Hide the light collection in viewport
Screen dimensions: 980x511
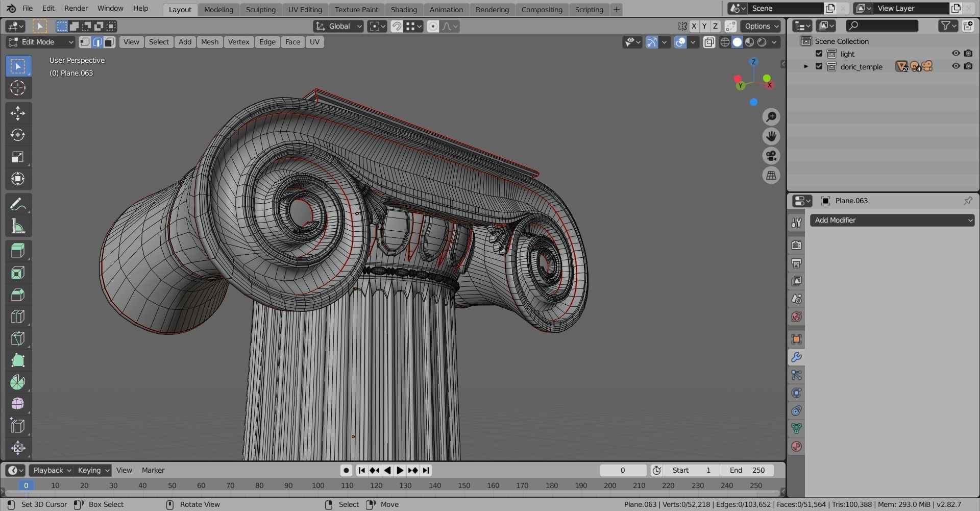point(956,53)
